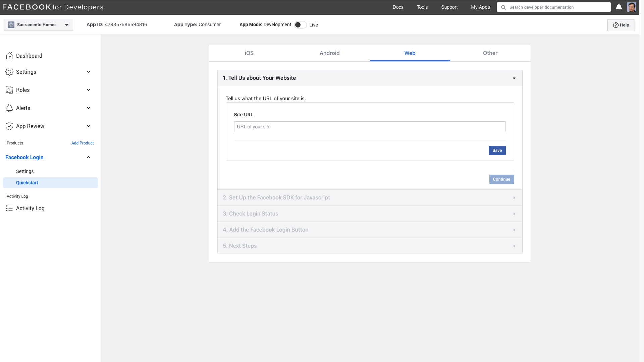Click the Help button
Viewport: 644px width, 362px height.
[x=621, y=25]
